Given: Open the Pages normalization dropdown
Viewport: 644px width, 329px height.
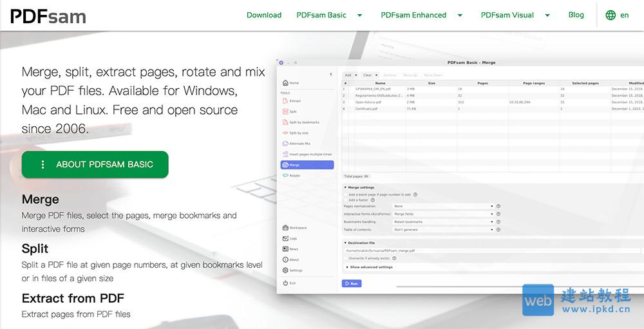Looking at the screenshot, I should tap(443, 206).
